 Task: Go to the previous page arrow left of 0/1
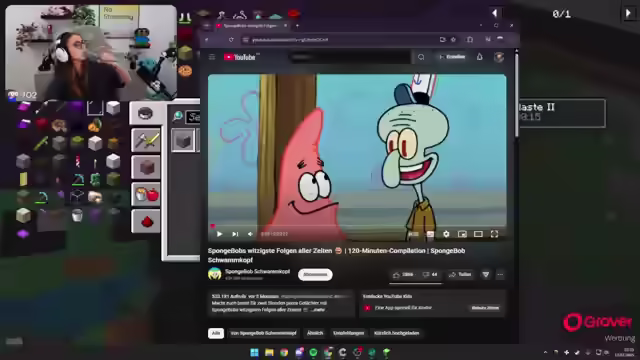tap(495, 13)
